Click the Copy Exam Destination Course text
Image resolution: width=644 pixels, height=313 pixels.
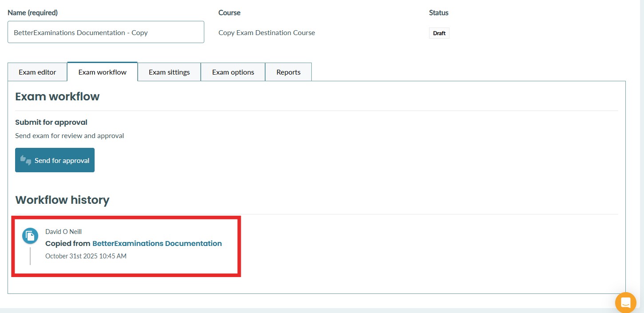point(266,32)
